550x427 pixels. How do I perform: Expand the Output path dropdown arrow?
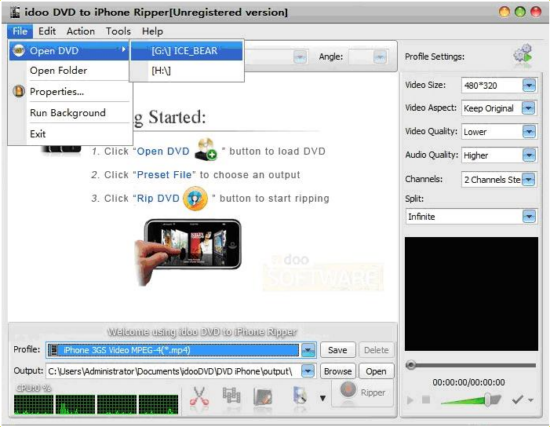pos(308,371)
